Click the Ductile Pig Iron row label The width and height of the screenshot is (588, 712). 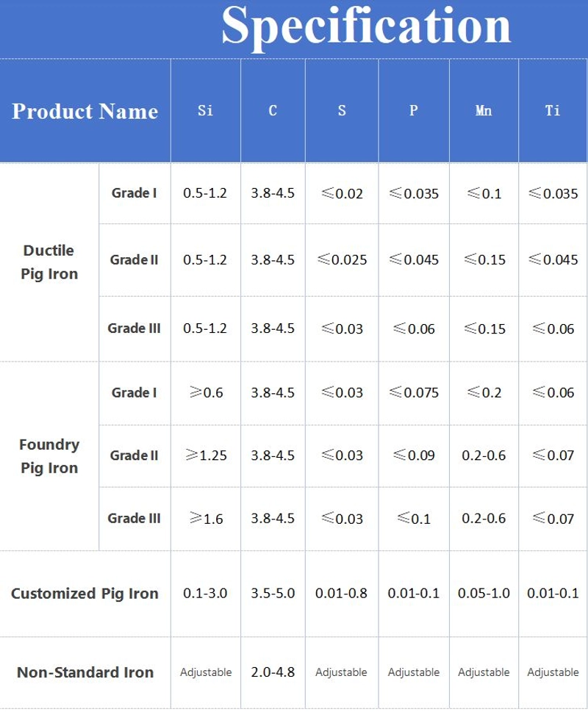(x=49, y=262)
